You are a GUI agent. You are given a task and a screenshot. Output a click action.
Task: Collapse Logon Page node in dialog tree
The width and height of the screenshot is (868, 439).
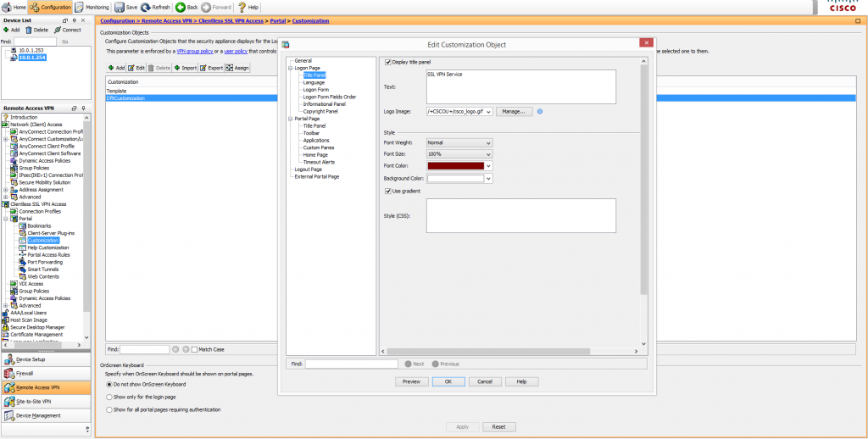coord(290,68)
